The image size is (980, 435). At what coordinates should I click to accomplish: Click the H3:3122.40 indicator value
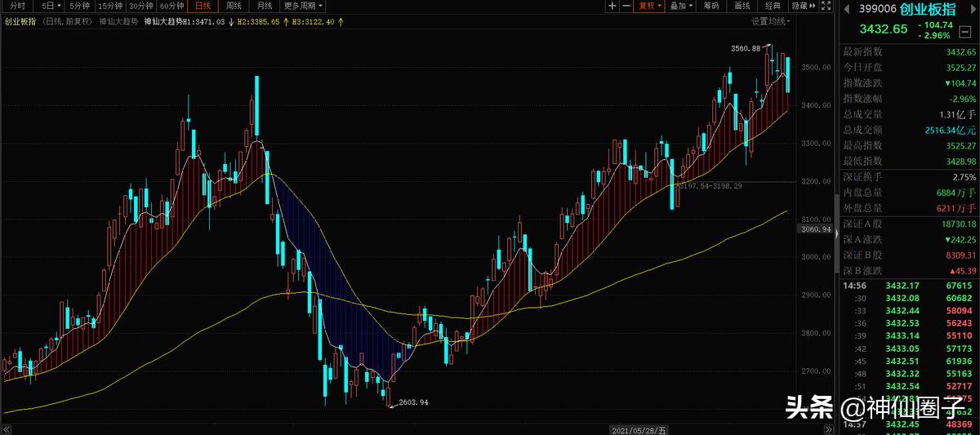(x=313, y=22)
